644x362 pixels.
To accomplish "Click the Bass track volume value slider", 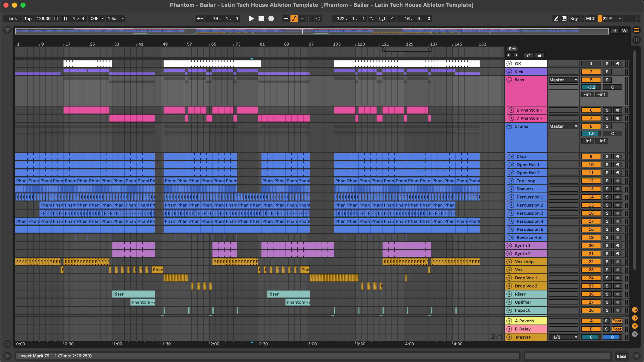I will 591,87.
